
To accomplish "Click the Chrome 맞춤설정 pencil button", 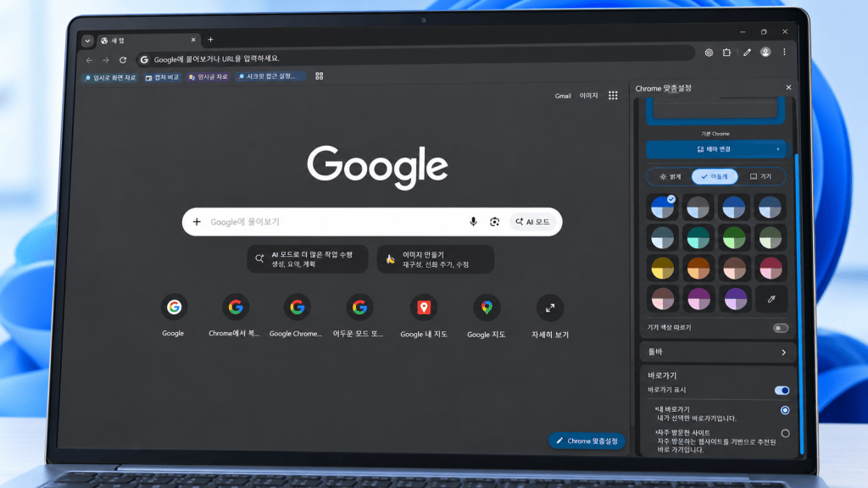I will [587, 441].
